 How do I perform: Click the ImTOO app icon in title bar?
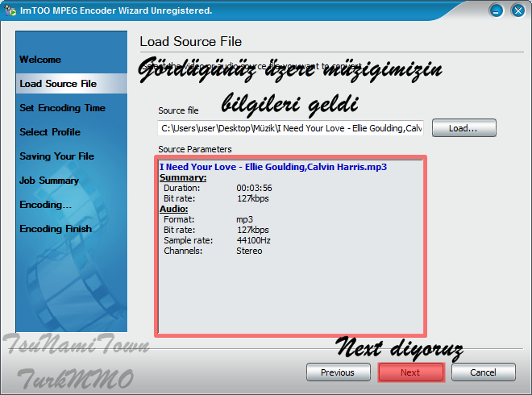coord(10,10)
